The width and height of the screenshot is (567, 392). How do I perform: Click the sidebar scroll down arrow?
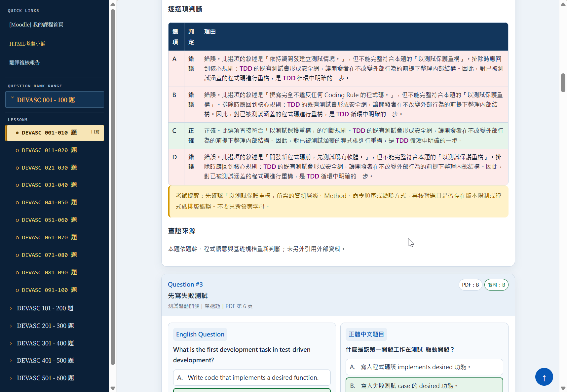[x=113, y=388]
